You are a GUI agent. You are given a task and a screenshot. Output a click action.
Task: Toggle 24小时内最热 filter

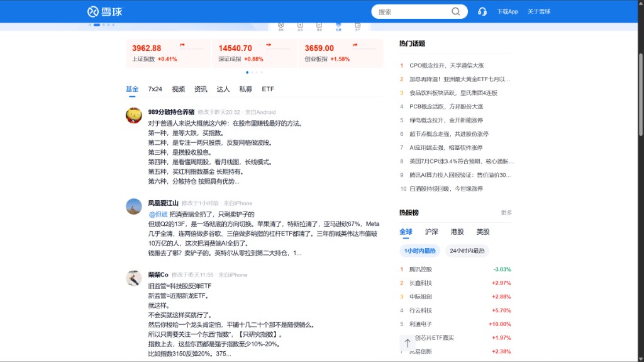pos(467,251)
